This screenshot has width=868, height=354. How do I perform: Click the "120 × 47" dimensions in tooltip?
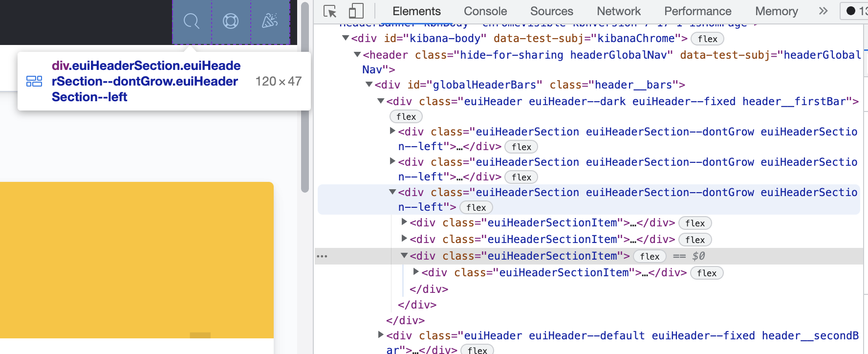click(279, 81)
